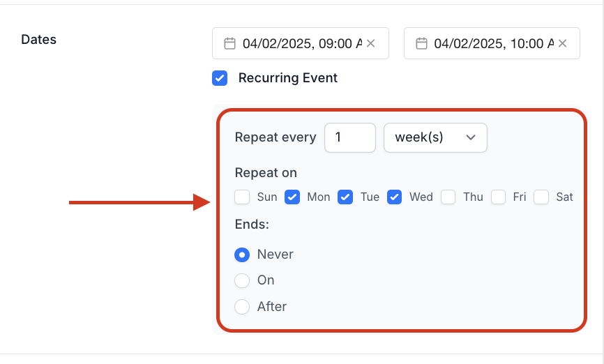The image size is (604, 364).
Task: Click the end date calendar icon
Action: [x=421, y=43]
